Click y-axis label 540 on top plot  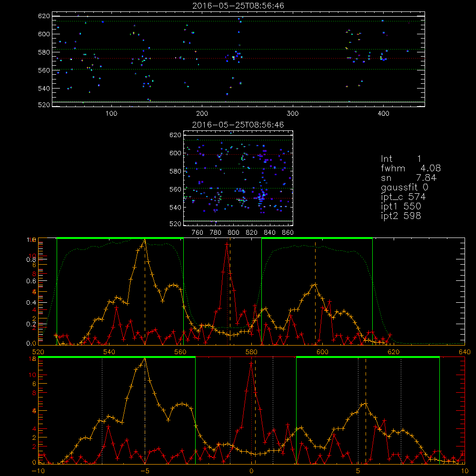[44, 89]
